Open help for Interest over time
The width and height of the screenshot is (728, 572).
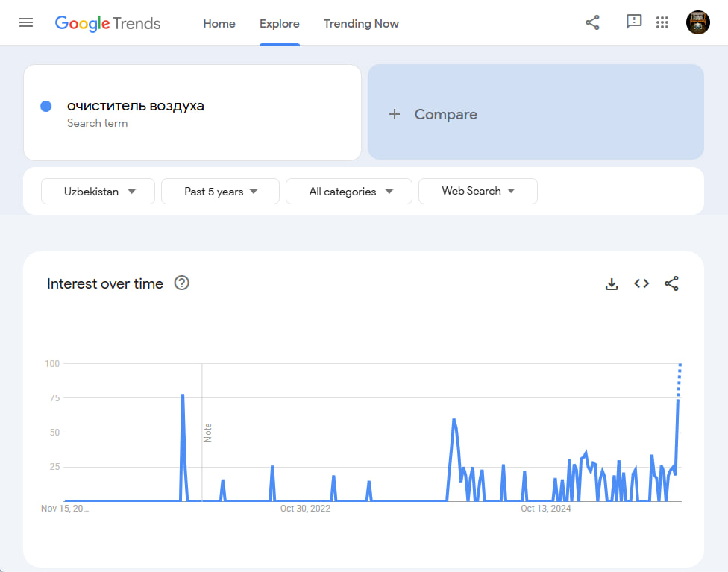181,283
